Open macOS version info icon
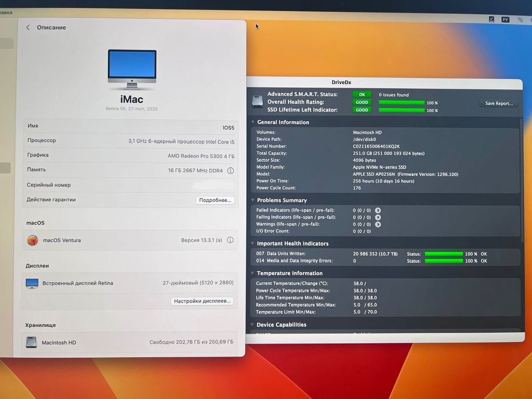The width and height of the screenshot is (532, 399). [230, 240]
